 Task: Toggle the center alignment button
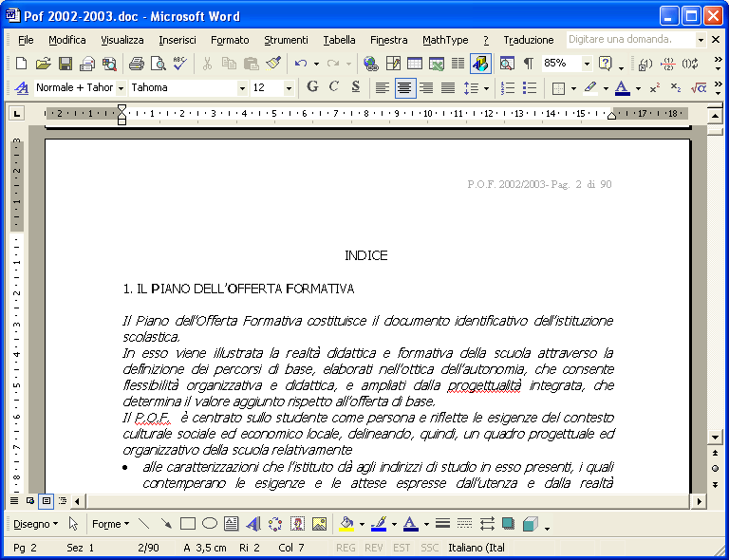coord(405,87)
